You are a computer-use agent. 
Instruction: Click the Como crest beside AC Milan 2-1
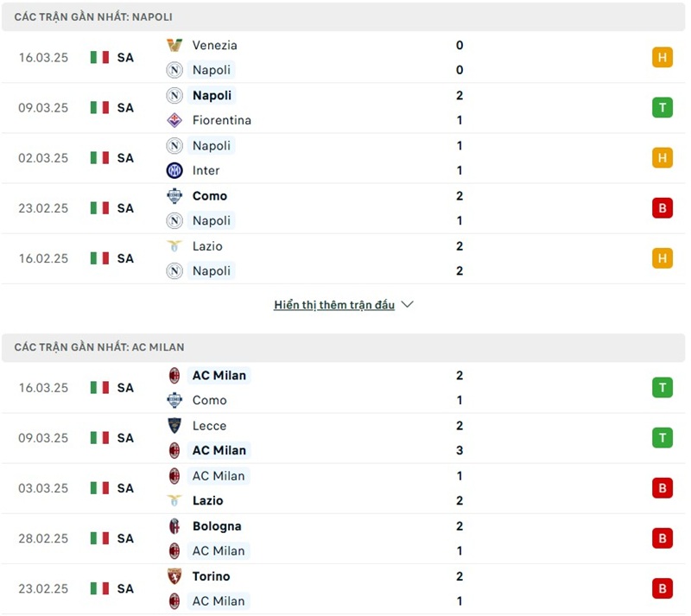pos(174,400)
